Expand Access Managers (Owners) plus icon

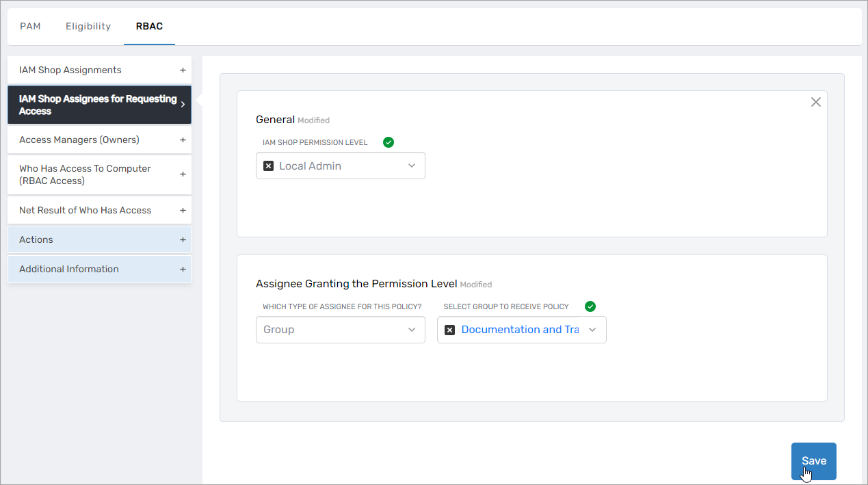click(x=183, y=140)
